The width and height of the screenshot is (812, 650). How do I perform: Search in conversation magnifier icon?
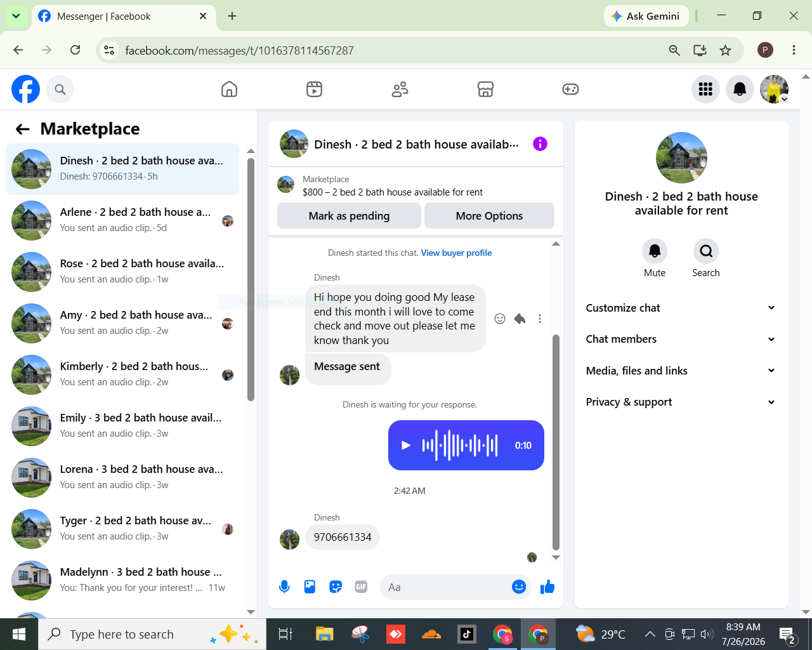706,251
